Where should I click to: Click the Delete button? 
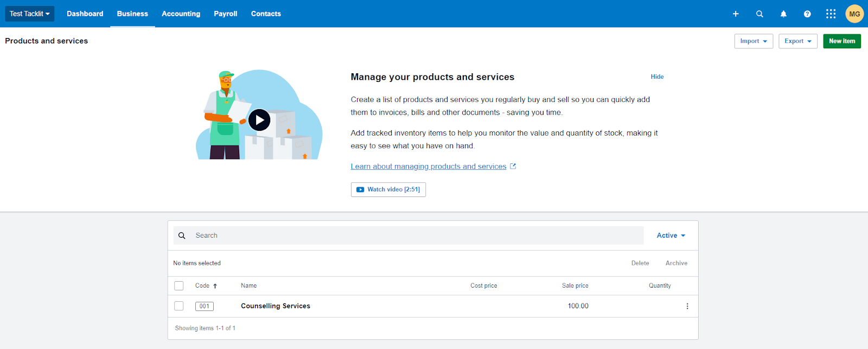click(x=640, y=263)
